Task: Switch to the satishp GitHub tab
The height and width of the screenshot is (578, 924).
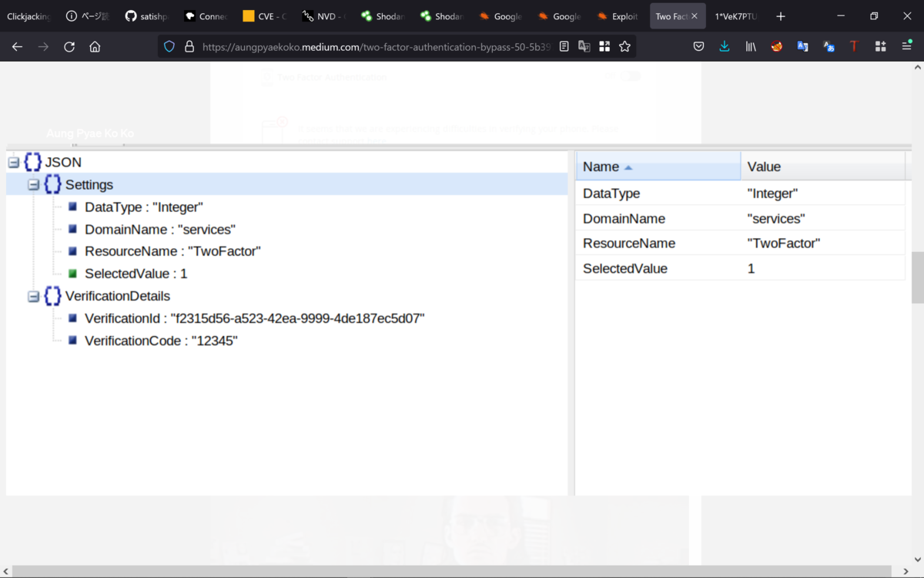Action: [x=146, y=16]
